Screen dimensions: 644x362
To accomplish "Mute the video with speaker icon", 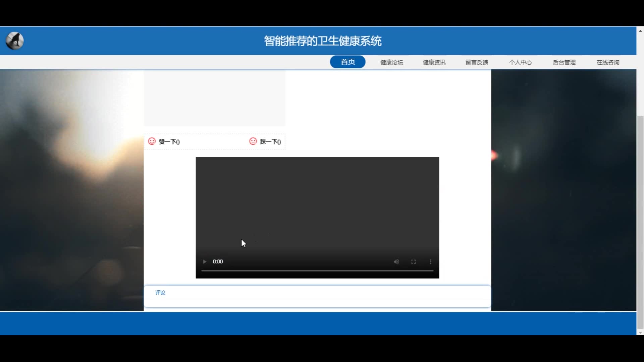I will 396,261.
